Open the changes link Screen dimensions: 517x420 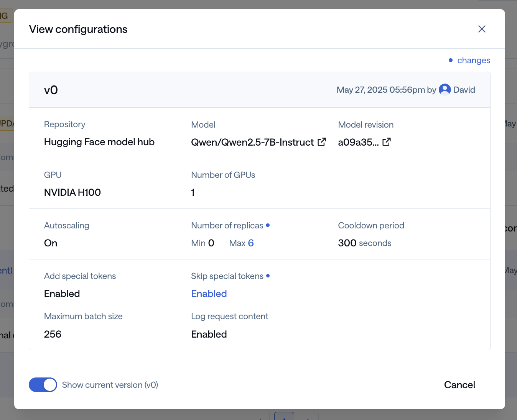[x=473, y=60]
